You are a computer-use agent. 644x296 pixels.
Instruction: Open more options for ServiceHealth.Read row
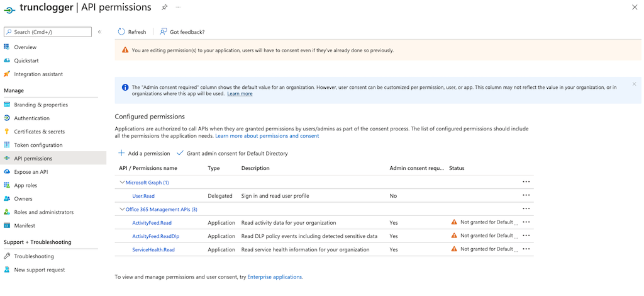(526, 249)
